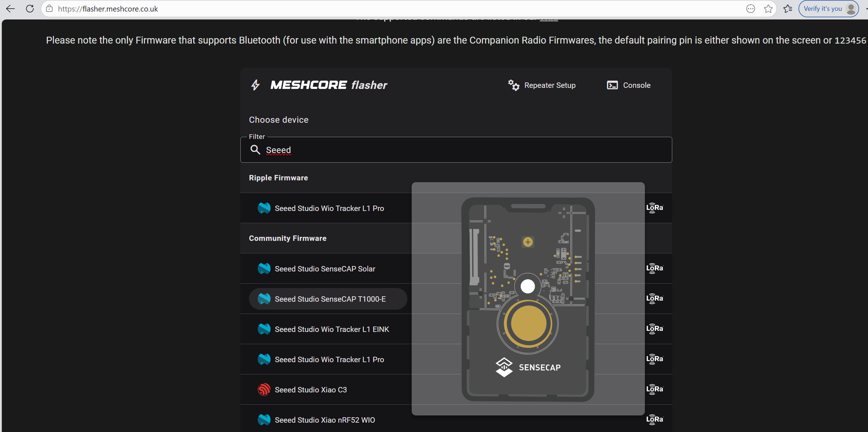Select Seeed Studio SenseCAP Solar device
This screenshot has width=868, height=432.
coord(325,269)
